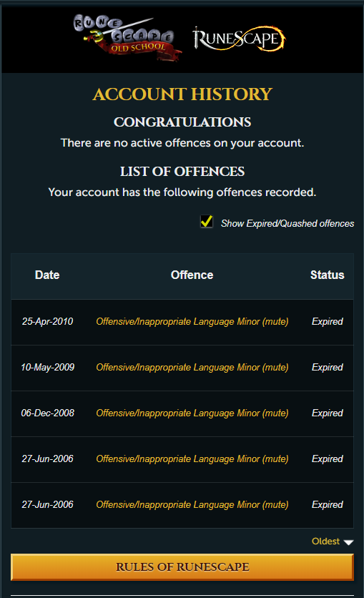Image resolution: width=364 pixels, height=598 pixels.
Task: Open the Rules of RuneScape button
Action: pos(182,567)
